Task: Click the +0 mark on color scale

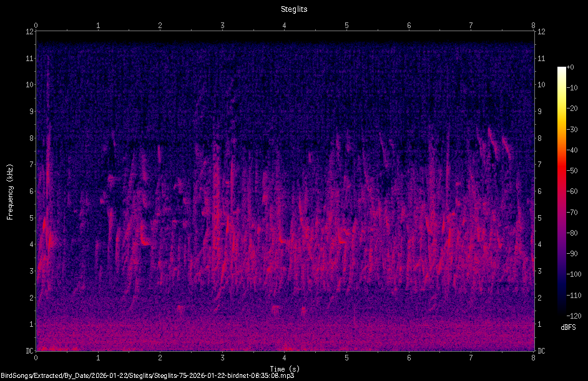Action: [570, 67]
